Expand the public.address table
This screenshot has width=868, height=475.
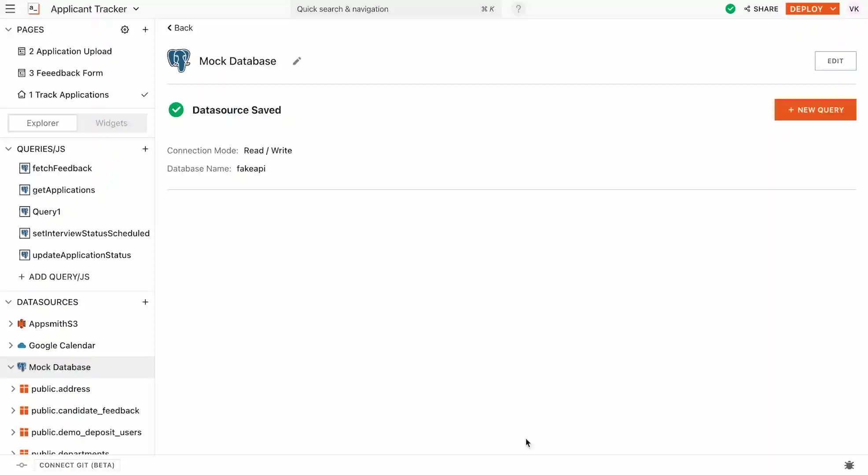coord(13,389)
